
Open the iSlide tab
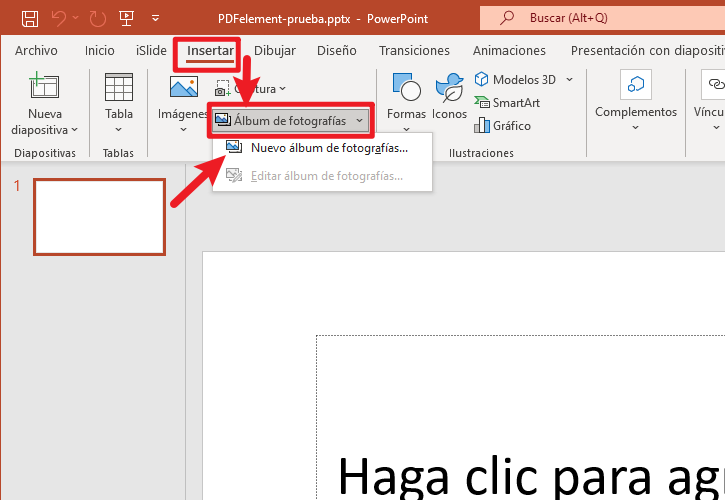[x=151, y=50]
